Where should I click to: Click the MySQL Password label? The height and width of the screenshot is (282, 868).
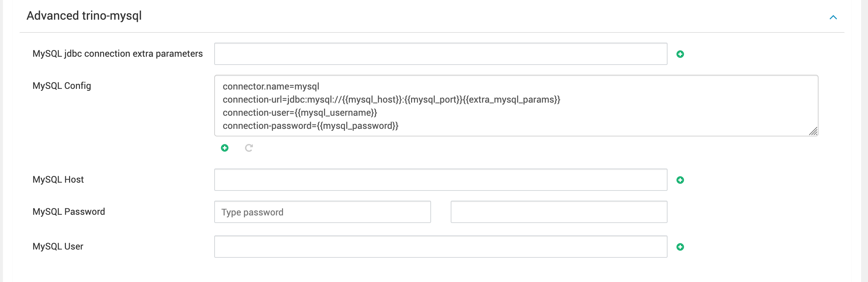point(69,211)
